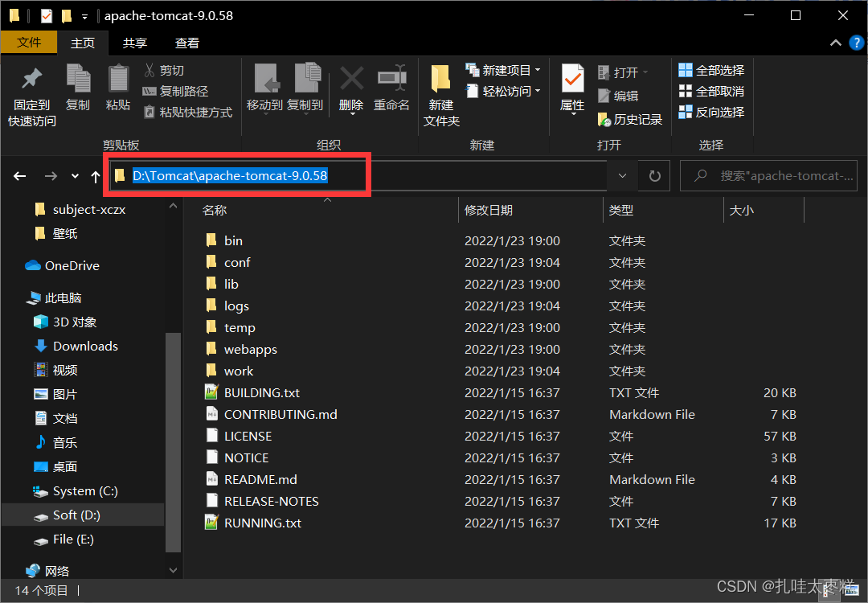Select 此电脑 (This PC) in tree

(x=55, y=298)
